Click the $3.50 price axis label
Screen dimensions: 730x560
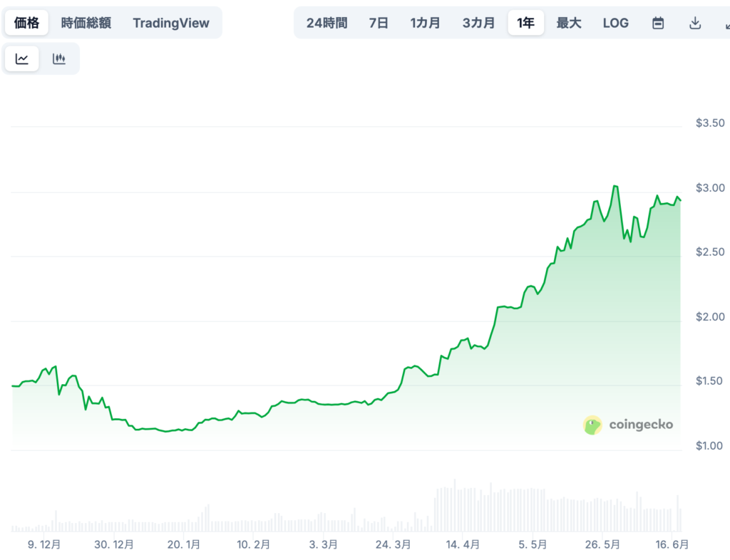tap(710, 123)
